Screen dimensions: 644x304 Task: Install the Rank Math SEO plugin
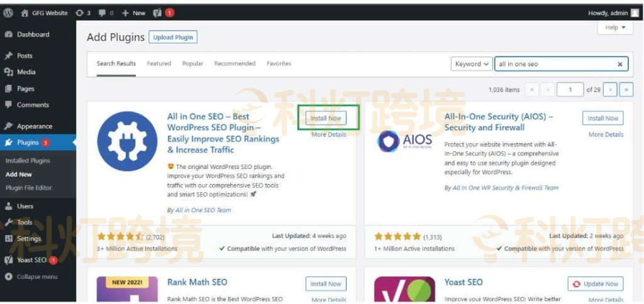click(x=326, y=284)
